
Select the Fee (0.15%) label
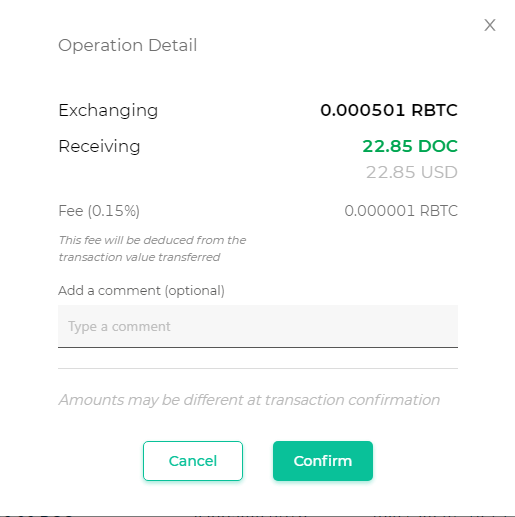point(99,211)
